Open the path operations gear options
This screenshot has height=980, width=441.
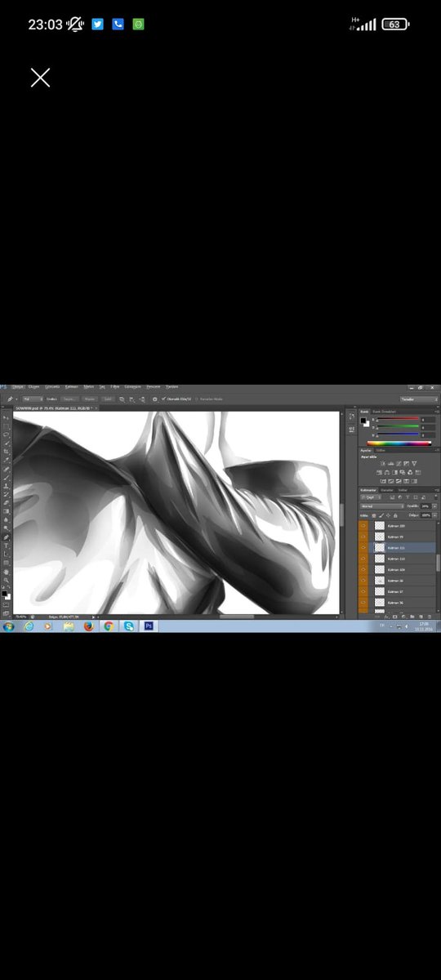[155, 399]
